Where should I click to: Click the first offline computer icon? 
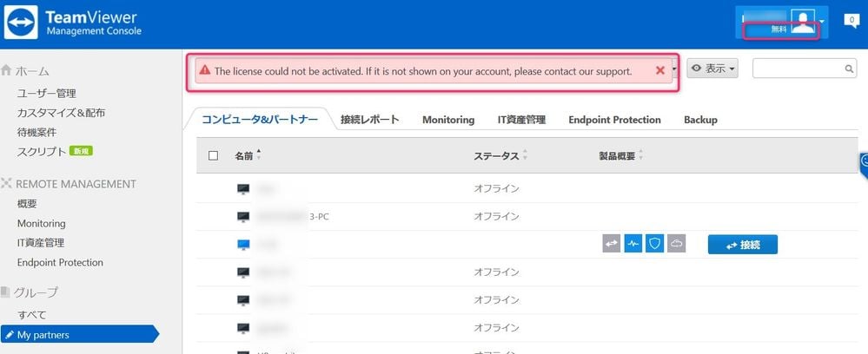[243, 189]
